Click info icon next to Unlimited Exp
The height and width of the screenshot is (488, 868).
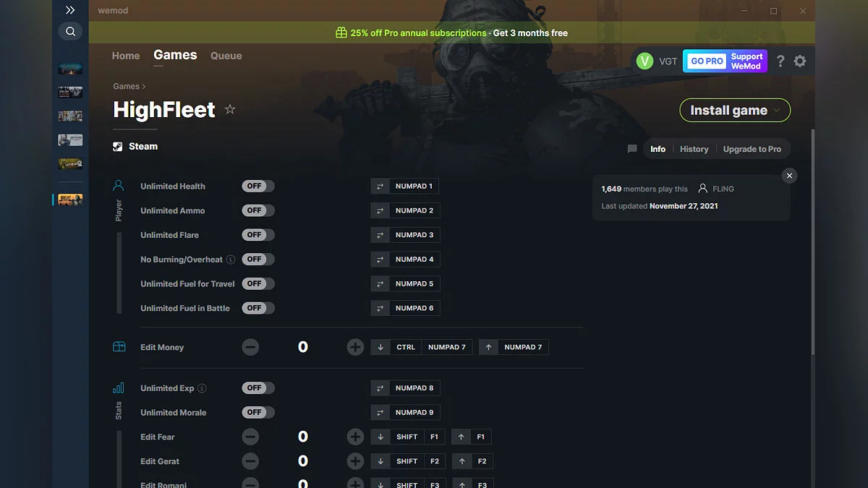pos(202,388)
